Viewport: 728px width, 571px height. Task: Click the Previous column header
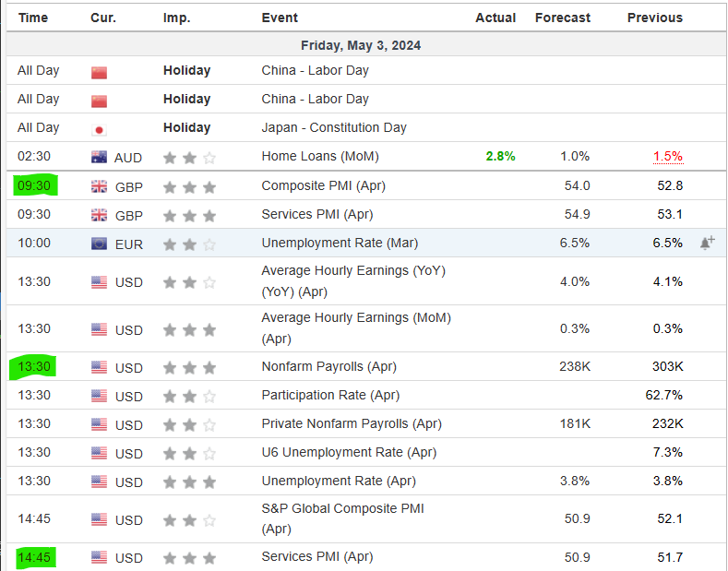[654, 18]
